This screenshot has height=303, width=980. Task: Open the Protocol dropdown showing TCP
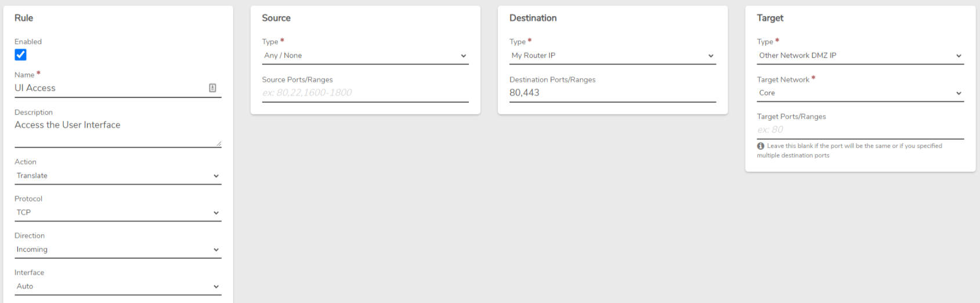point(118,212)
